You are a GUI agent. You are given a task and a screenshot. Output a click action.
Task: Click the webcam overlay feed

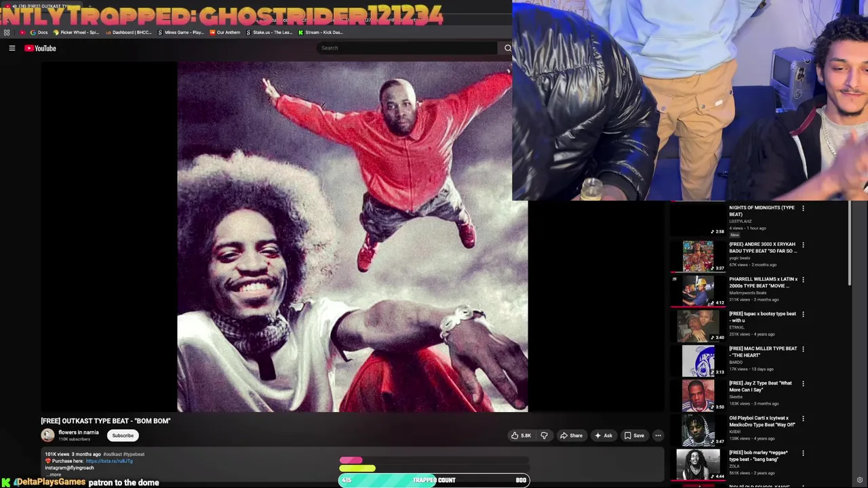click(x=690, y=100)
